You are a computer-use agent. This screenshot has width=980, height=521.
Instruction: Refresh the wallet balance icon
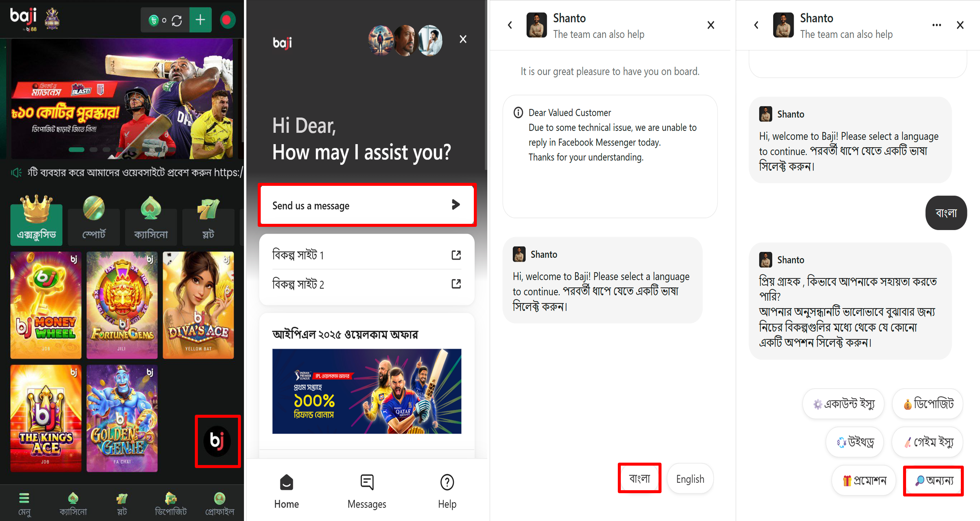tap(177, 21)
